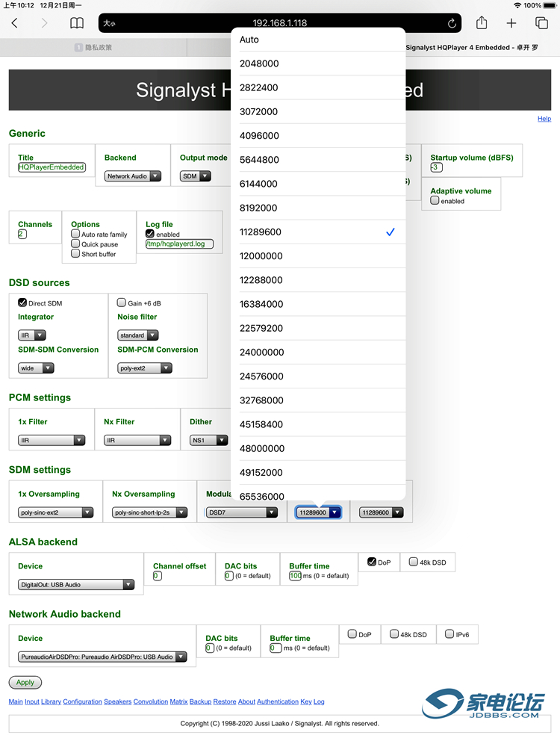The height and width of the screenshot is (747, 560).
Task: Open SDM-SDM Conversion wide dropdown
Action: (36, 368)
